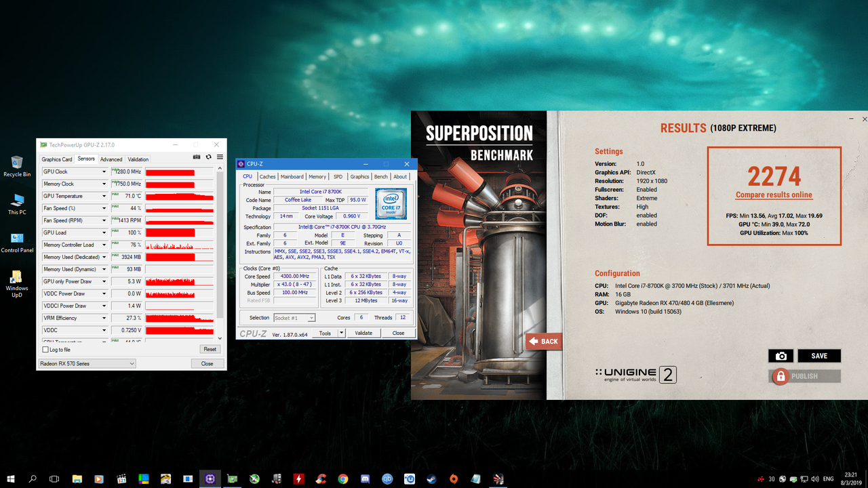Open the CPU-Z SPD tab
Viewport: 868px width, 488px height.
pos(338,177)
